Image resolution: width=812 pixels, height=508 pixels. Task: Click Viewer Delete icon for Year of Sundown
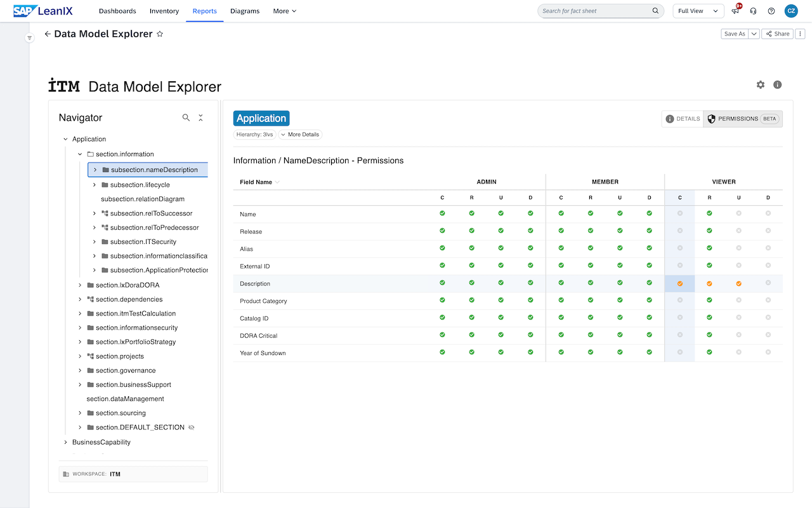(768, 352)
